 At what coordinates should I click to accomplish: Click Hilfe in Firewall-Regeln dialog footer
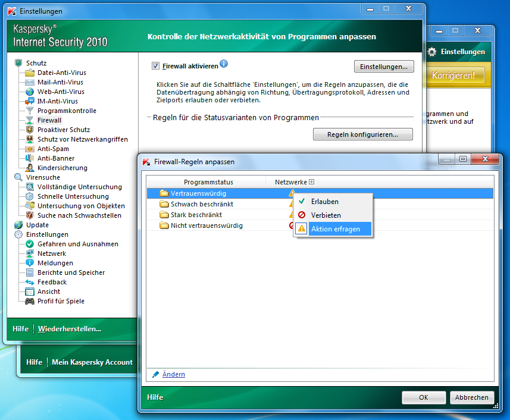[x=155, y=397]
